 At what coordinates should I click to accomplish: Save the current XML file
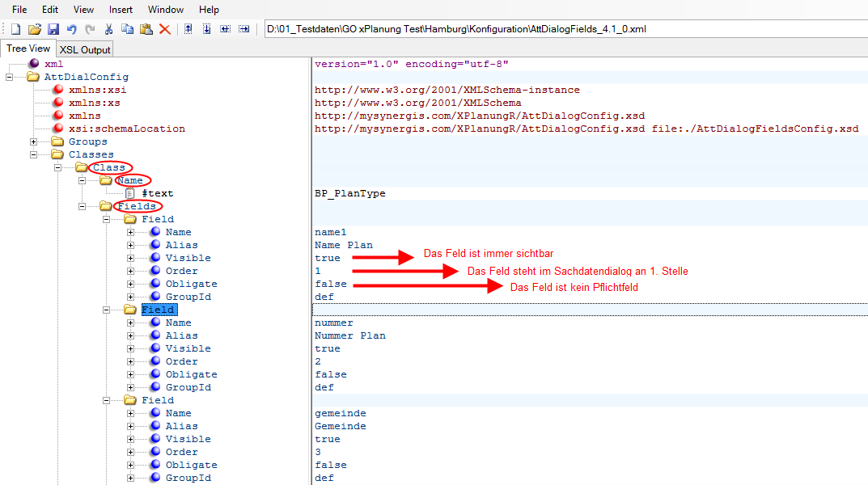click(52, 28)
